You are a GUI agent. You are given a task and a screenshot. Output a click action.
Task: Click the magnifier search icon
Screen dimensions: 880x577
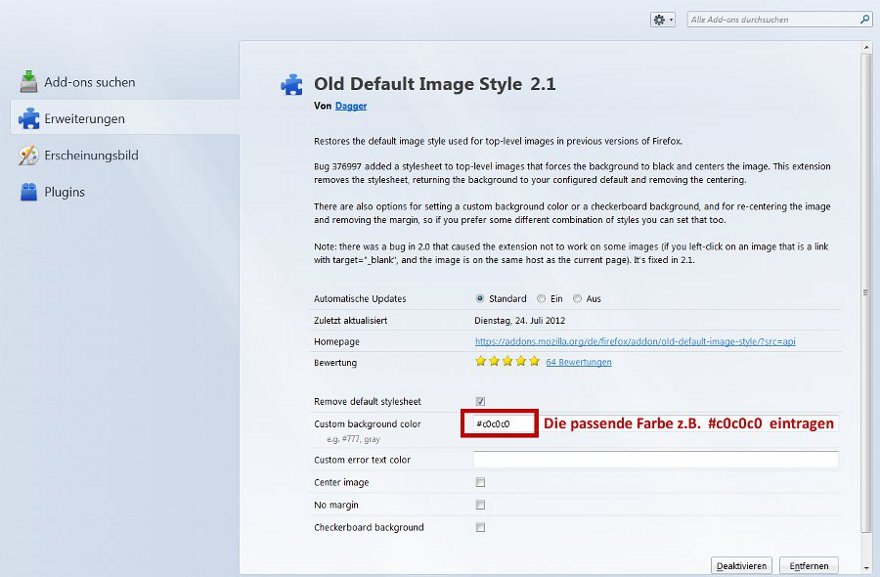tap(864, 20)
